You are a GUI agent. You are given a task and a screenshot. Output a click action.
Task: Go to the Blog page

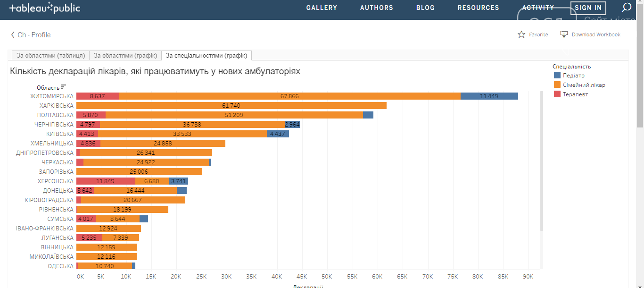tap(425, 8)
